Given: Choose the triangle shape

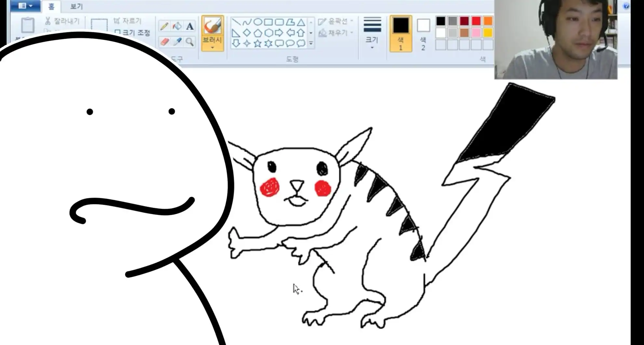Looking at the screenshot, I should [x=301, y=22].
